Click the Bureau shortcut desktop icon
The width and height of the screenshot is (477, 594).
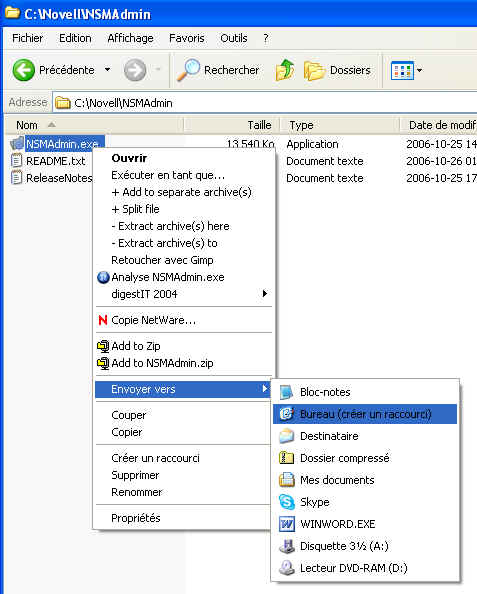pyautogui.click(x=286, y=414)
